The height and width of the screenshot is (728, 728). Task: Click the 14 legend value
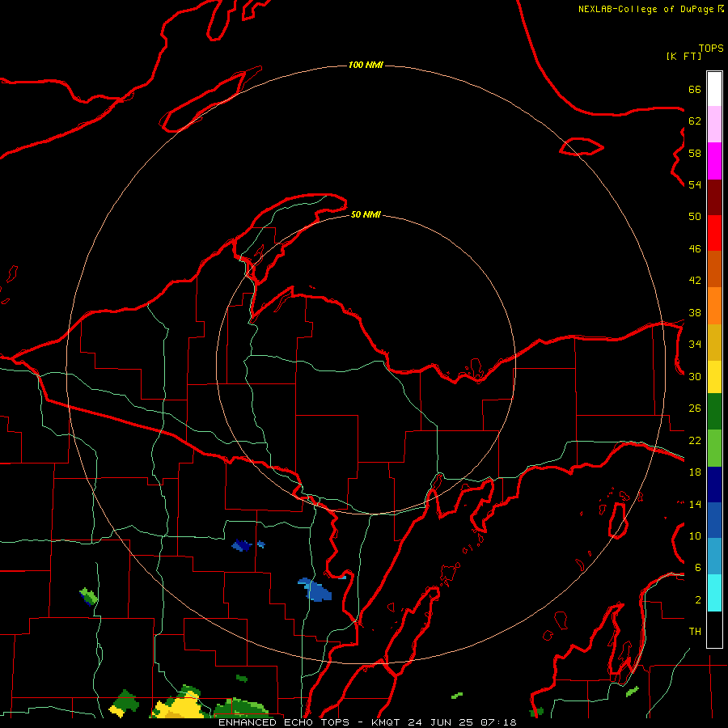tap(695, 504)
